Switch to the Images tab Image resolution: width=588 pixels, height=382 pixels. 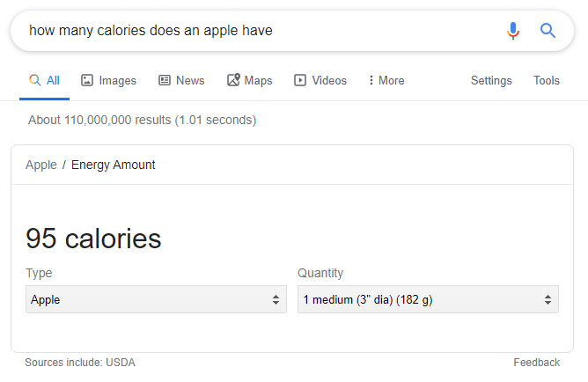tap(108, 80)
